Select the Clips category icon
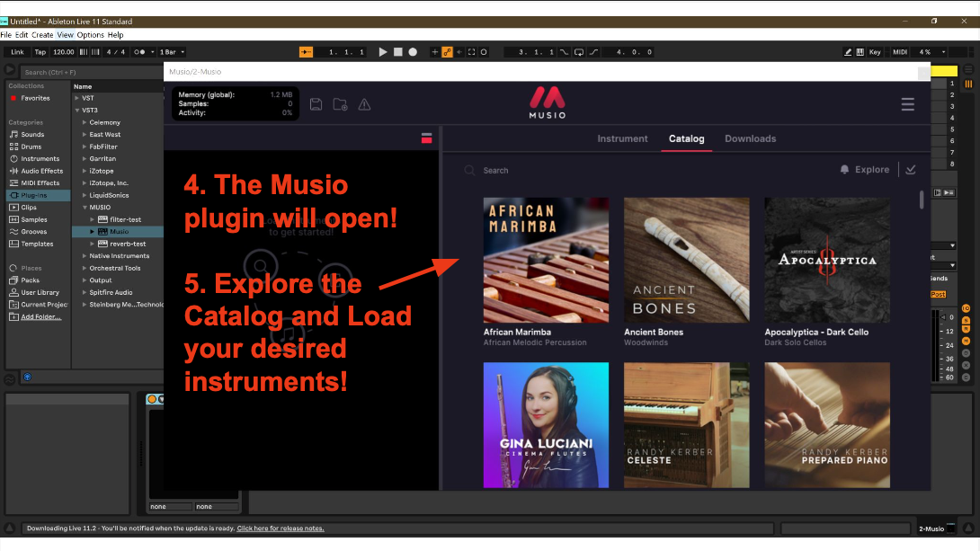The height and width of the screenshot is (551, 980). [x=13, y=208]
